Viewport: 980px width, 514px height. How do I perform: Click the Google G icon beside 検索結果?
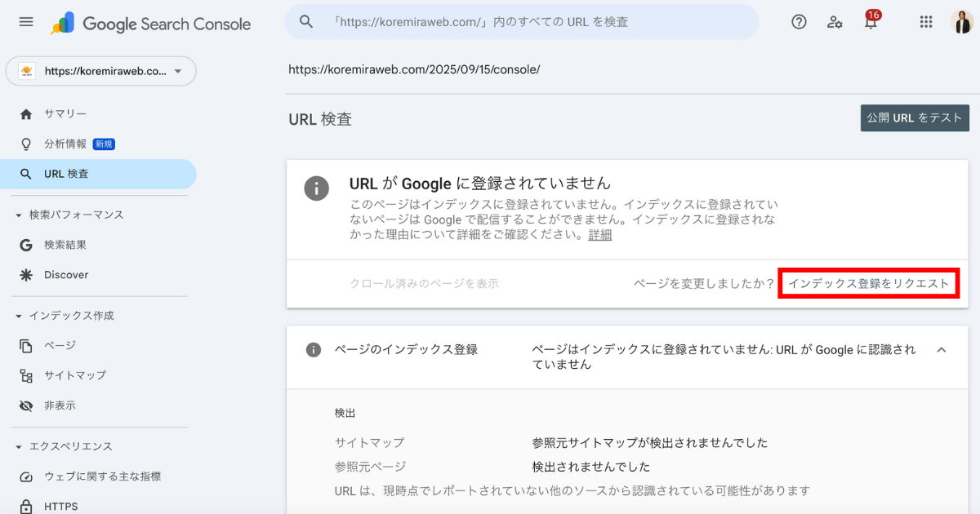coord(26,245)
